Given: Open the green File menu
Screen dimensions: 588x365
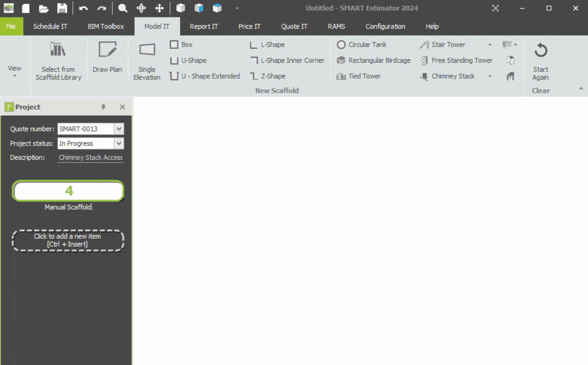Looking at the screenshot, I should pos(11,27).
